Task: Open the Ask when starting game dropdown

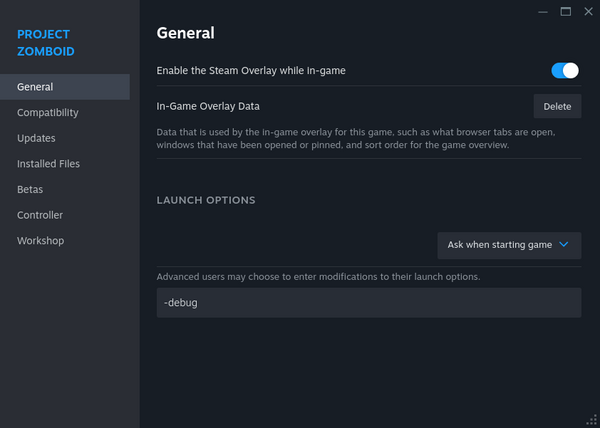Action: pos(509,245)
